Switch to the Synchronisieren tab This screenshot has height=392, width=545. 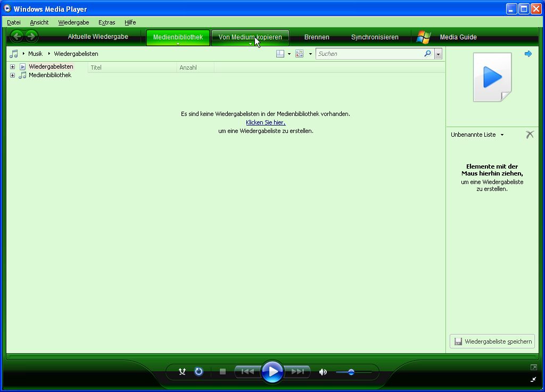click(x=375, y=37)
